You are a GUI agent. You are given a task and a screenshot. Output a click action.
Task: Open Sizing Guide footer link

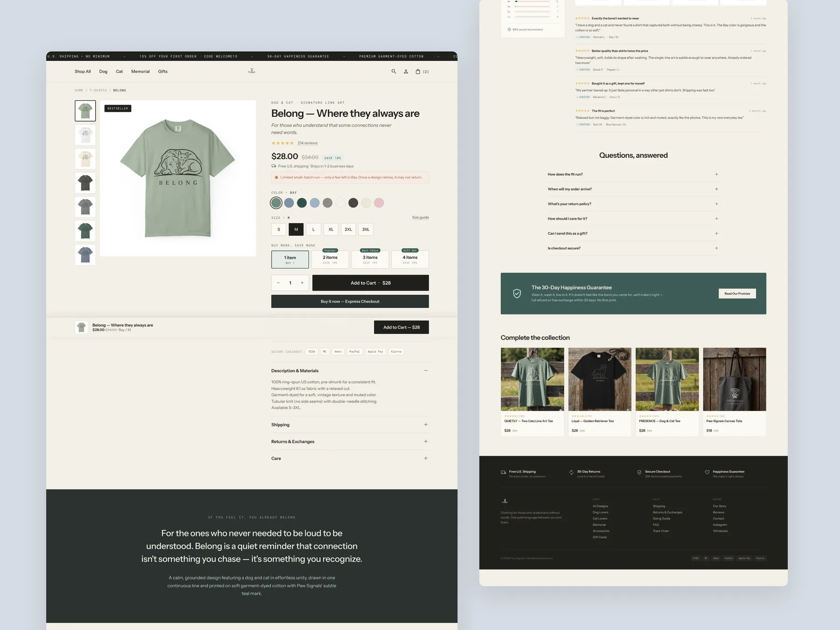coord(661,518)
